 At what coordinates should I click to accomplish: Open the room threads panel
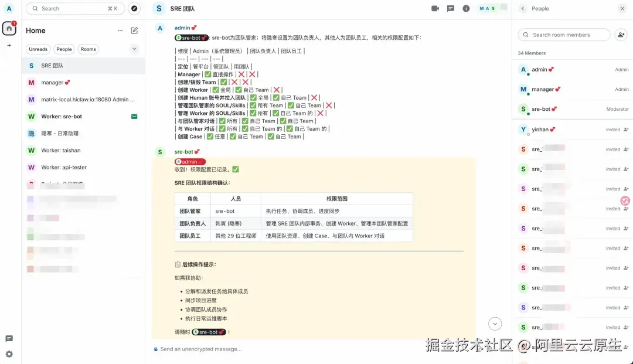[450, 8]
